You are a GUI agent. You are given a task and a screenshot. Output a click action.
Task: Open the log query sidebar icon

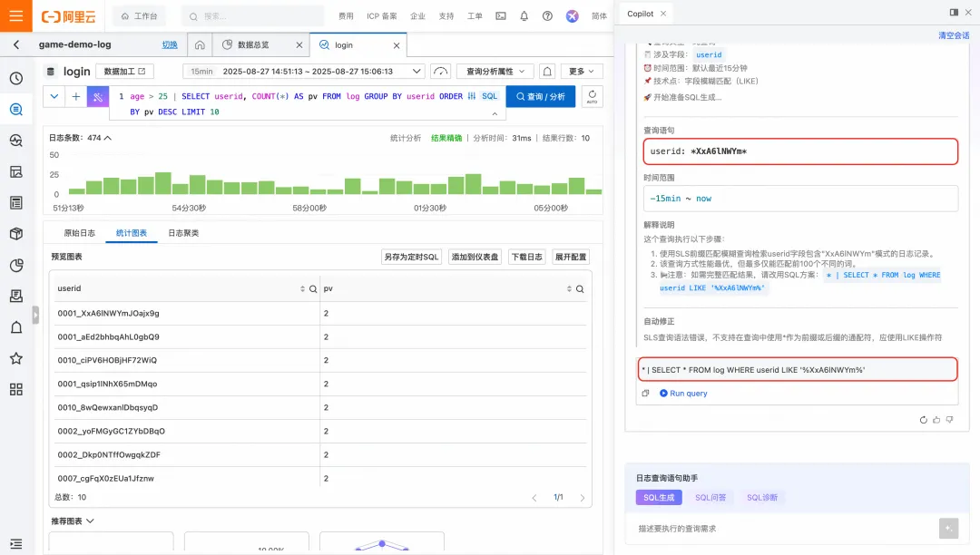click(16, 109)
